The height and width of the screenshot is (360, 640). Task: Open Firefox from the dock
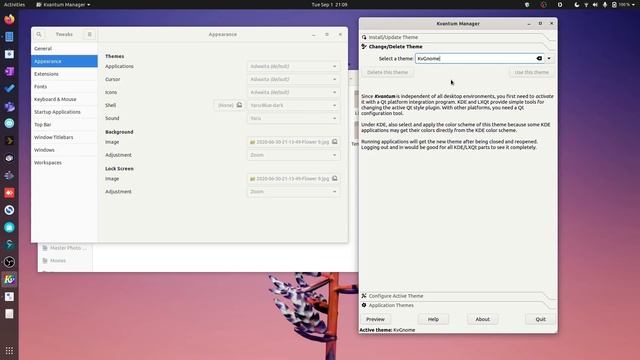point(9,19)
